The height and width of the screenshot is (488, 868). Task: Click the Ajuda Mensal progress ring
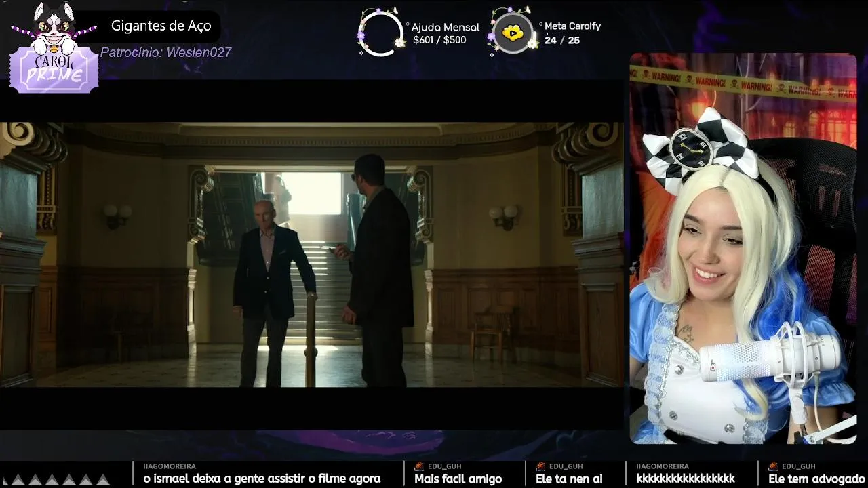point(381,33)
